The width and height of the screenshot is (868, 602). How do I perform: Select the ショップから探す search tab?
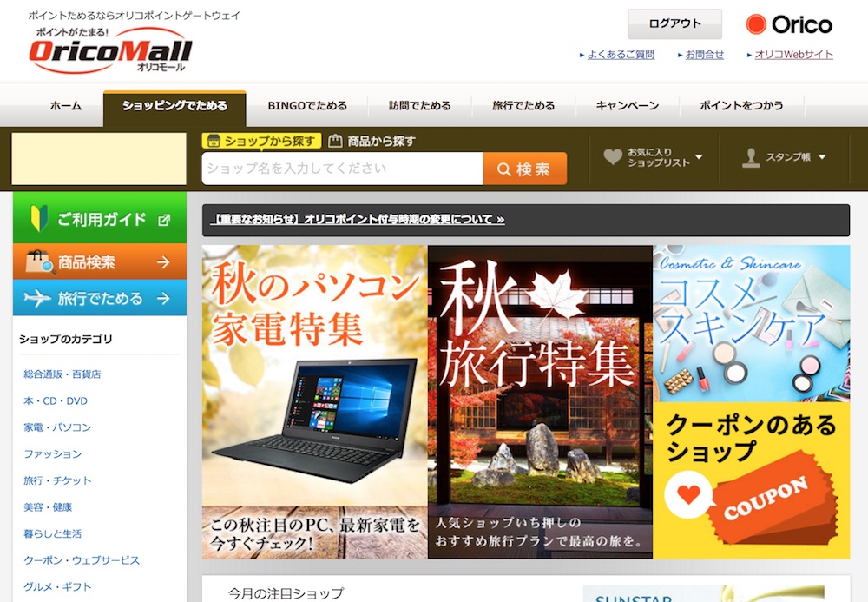pos(261,142)
